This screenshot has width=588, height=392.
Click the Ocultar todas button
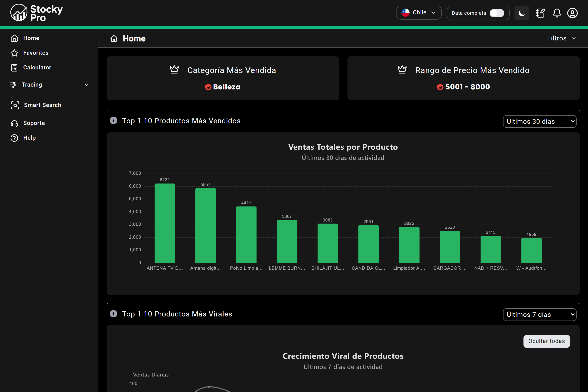tap(547, 341)
